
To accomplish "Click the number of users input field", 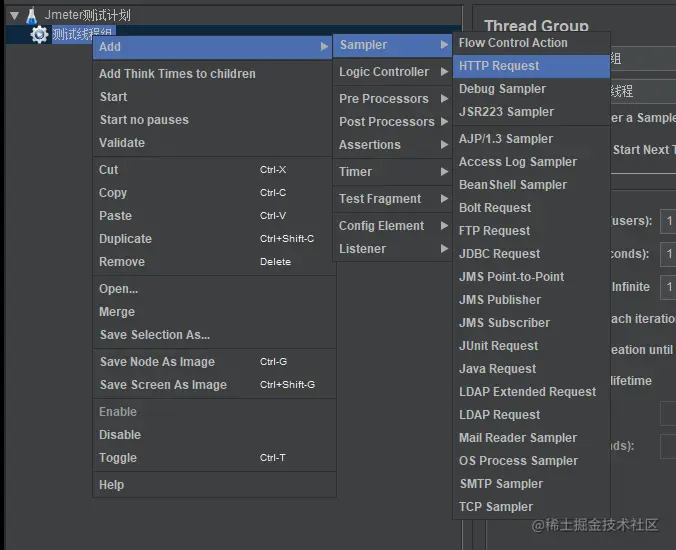I will [668, 221].
